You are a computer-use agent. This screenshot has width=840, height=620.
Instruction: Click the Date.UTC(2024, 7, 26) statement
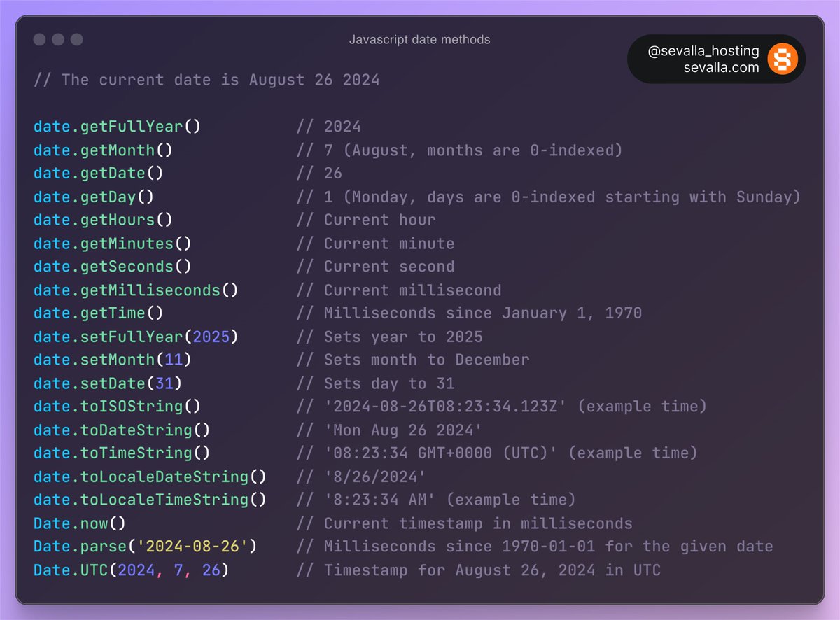pos(129,570)
